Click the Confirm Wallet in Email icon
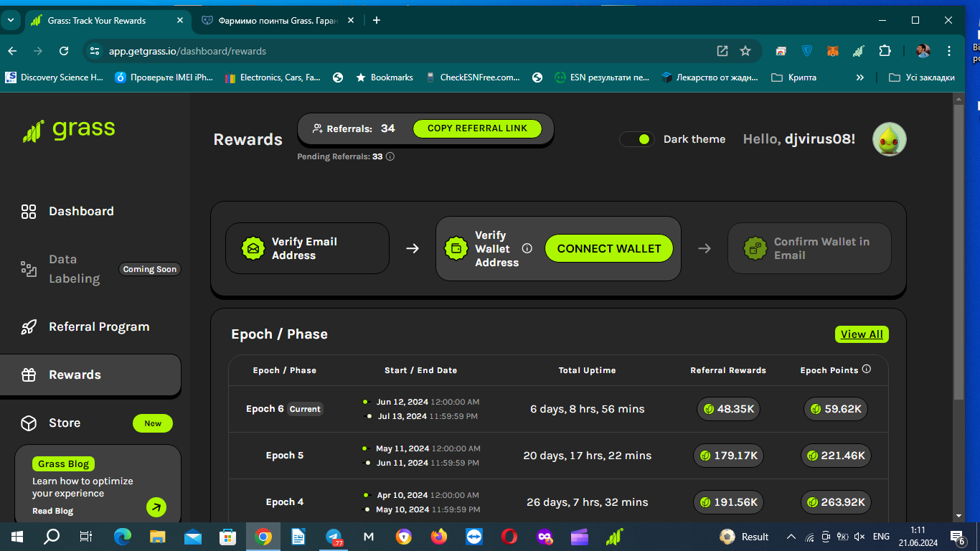 [755, 248]
